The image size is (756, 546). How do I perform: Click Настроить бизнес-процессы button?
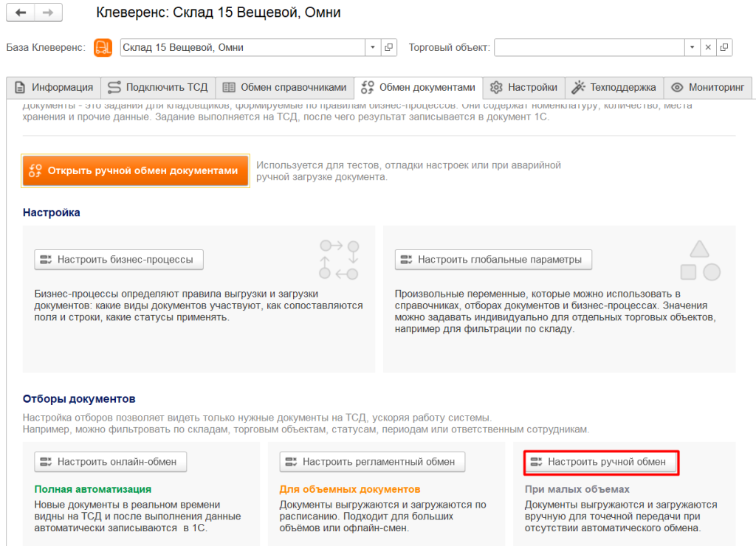tap(119, 260)
